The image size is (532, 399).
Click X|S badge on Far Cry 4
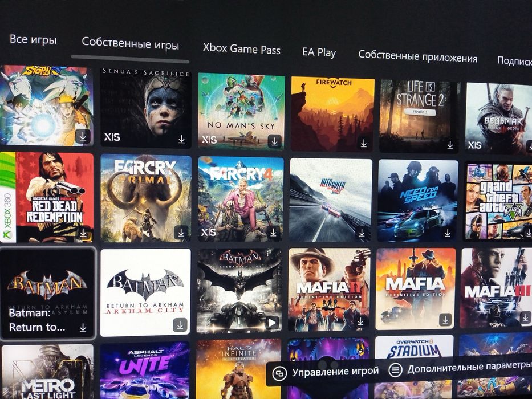pyautogui.click(x=208, y=232)
